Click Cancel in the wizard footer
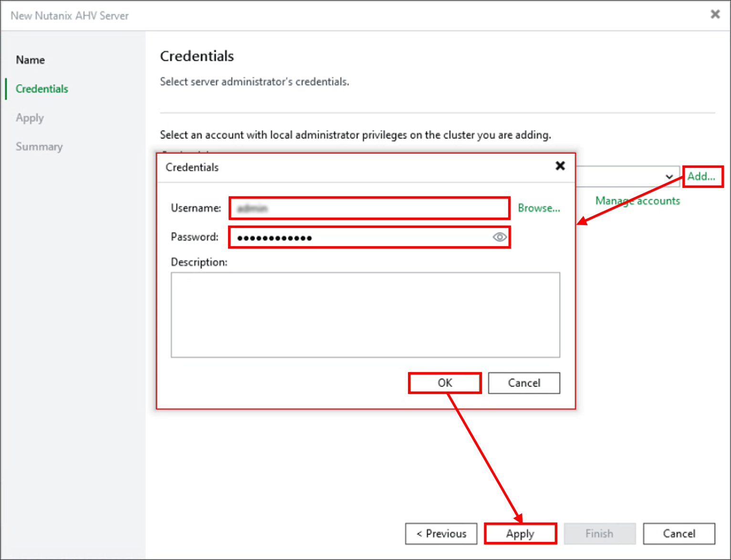Screen dimensions: 731x560 (x=679, y=533)
